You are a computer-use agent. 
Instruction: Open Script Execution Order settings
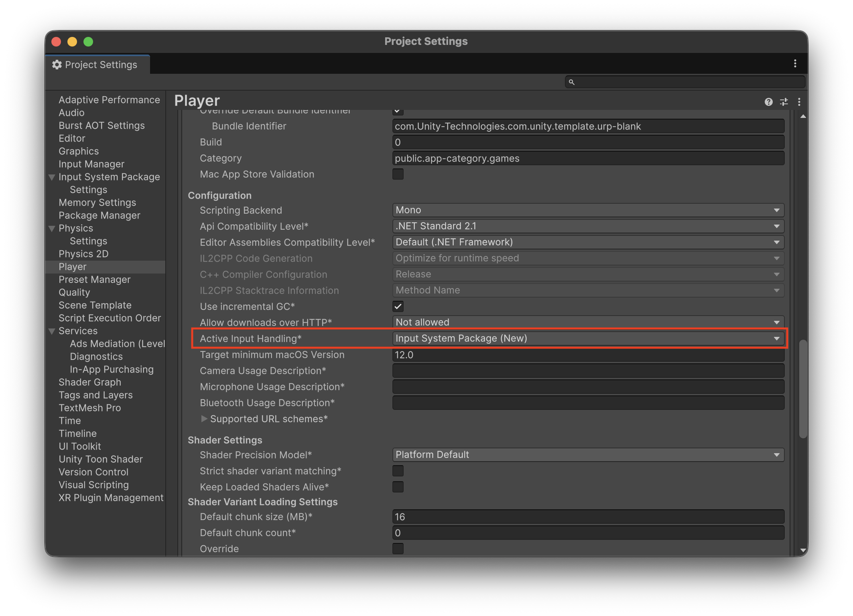coord(110,318)
